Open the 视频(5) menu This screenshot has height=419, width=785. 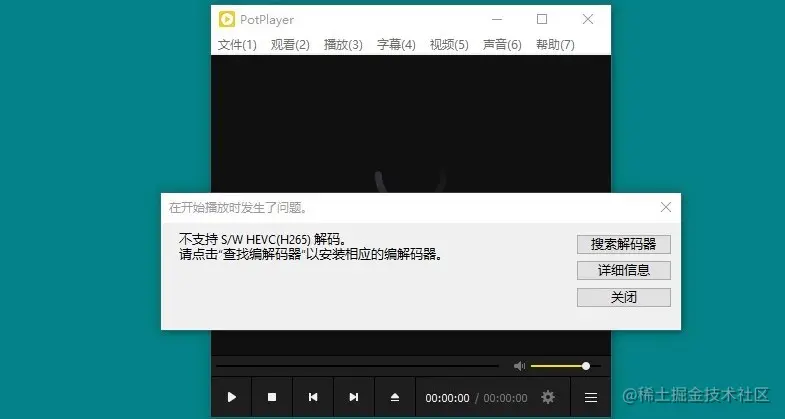click(449, 45)
